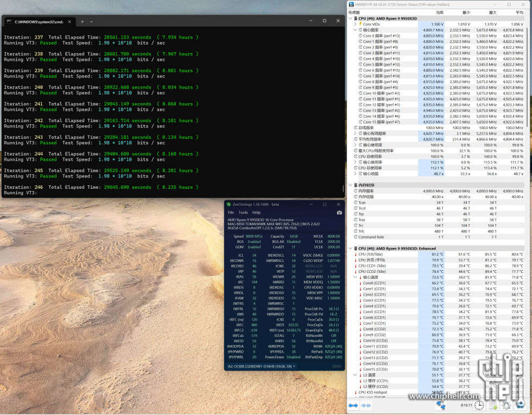Screen dimensions: 532x415
Task: Click the 当前 column header in HWiNFO
Action: pos(439,12)
